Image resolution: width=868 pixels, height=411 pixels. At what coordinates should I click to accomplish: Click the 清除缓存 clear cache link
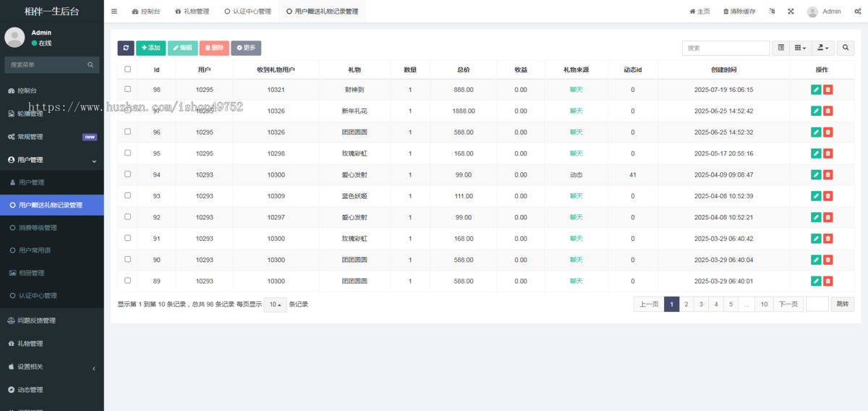[739, 12]
